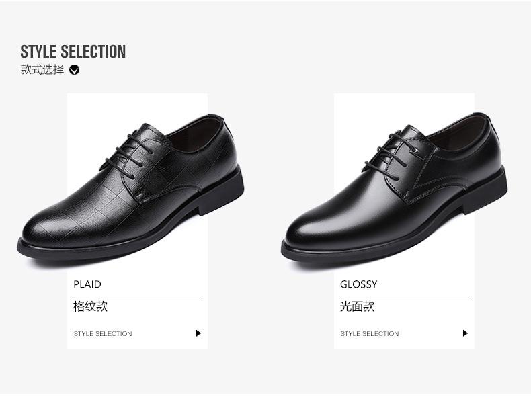531x420 pixels.
Task: Click the PLAID style label
Action: tap(87, 284)
